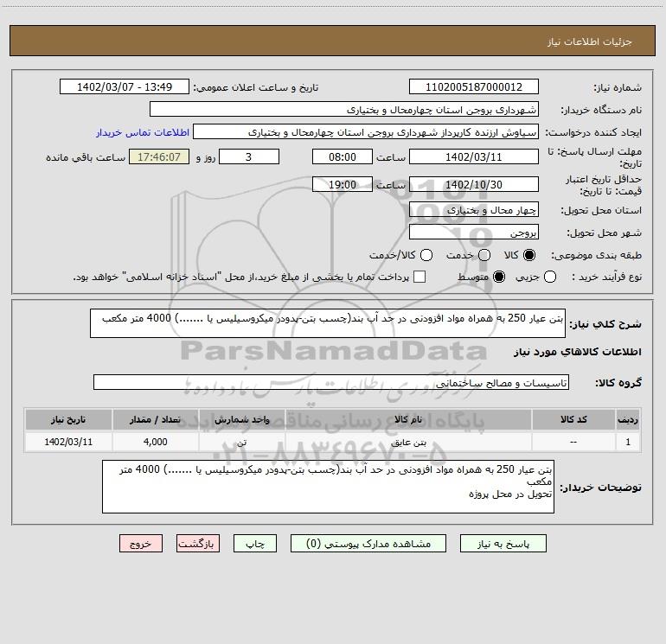Click the چاپ print button

click(255, 544)
